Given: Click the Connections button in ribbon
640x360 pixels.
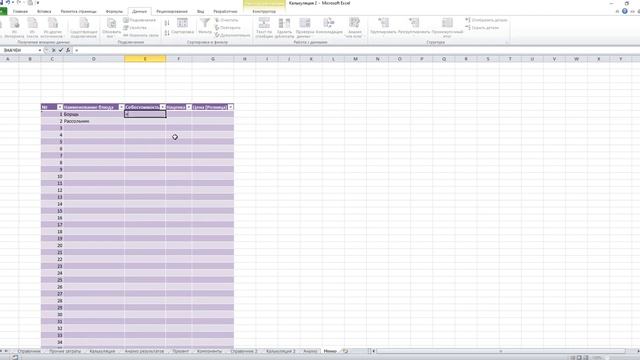Looking at the screenshot, I should pyautogui.click(x=140, y=20).
